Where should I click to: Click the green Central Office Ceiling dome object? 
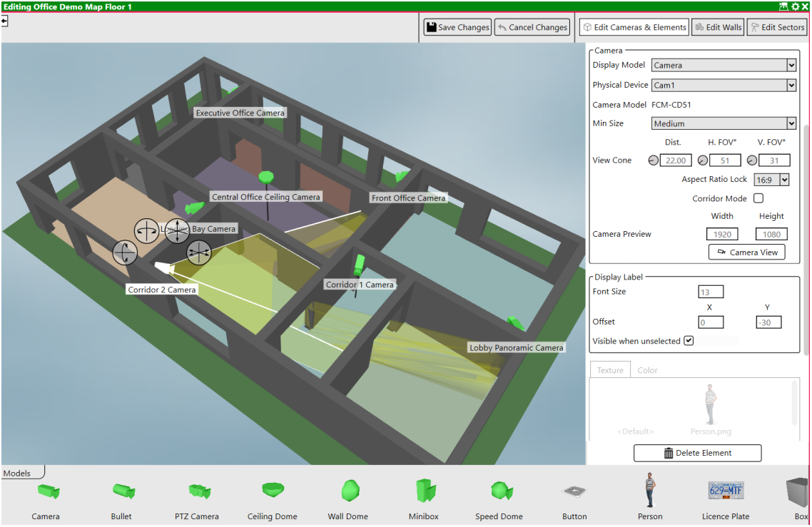click(x=266, y=177)
